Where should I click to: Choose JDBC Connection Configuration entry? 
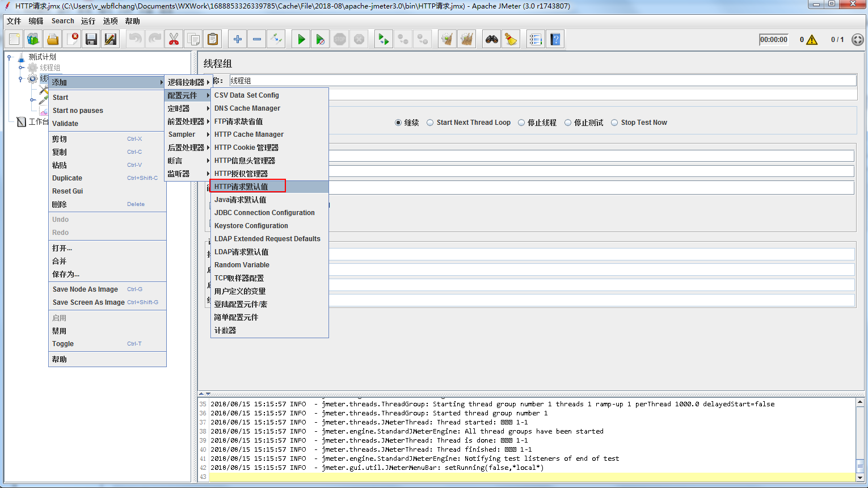(x=269, y=213)
